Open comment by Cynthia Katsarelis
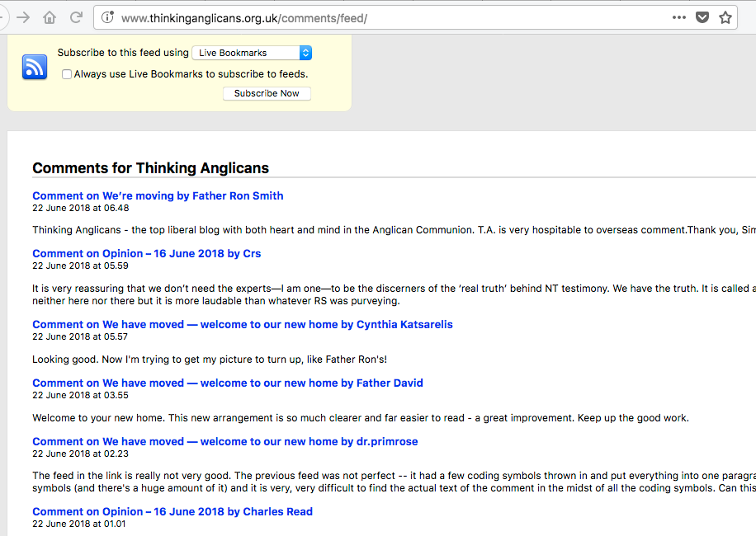 pyautogui.click(x=243, y=325)
